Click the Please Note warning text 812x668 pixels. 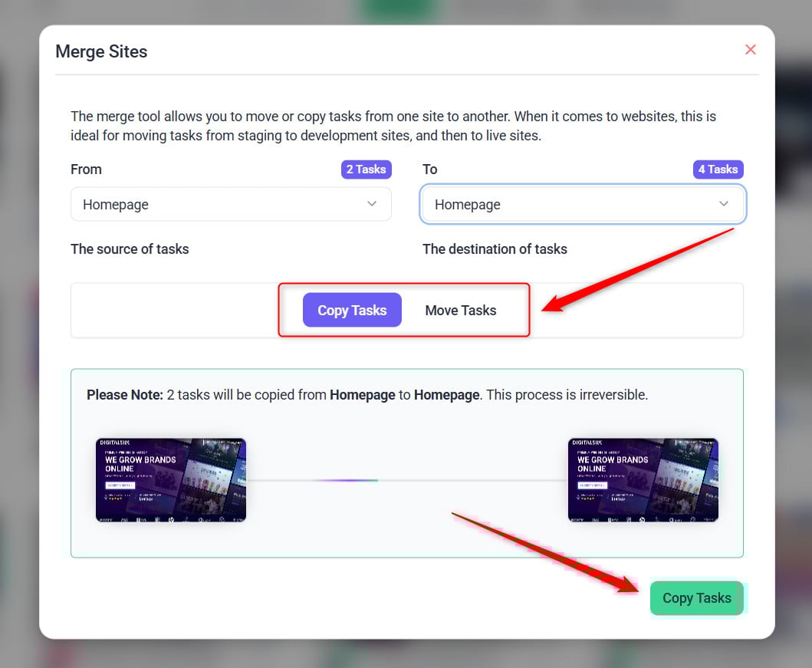tap(367, 395)
